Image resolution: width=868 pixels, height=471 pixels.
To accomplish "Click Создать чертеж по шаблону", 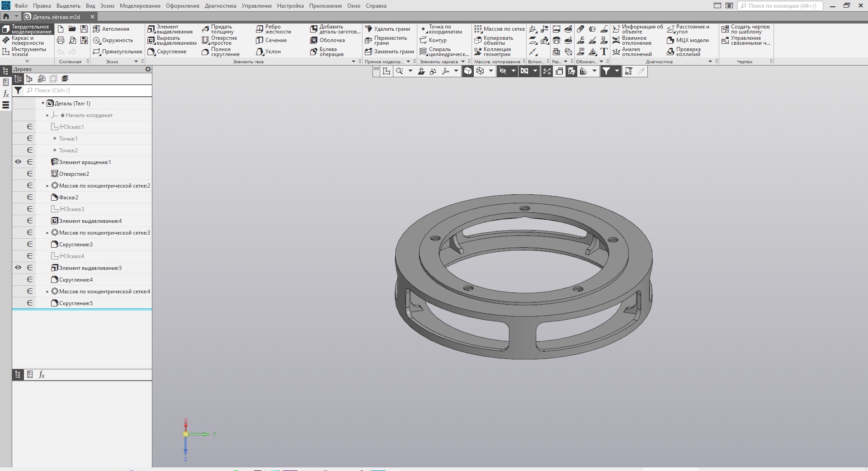I will coord(745,29).
